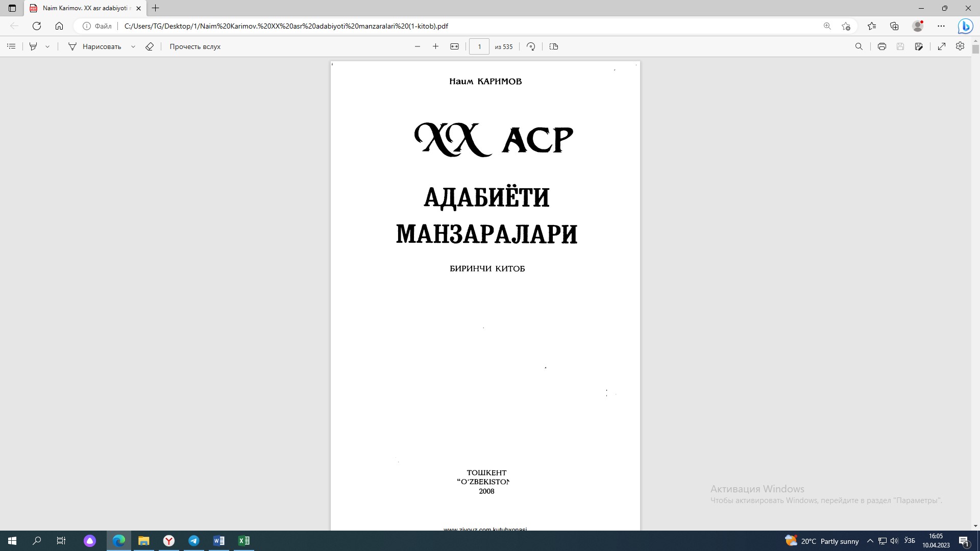Open network status icon in tray
The image size is (980, 551).
pyautogui.click(x=883, y=541)
